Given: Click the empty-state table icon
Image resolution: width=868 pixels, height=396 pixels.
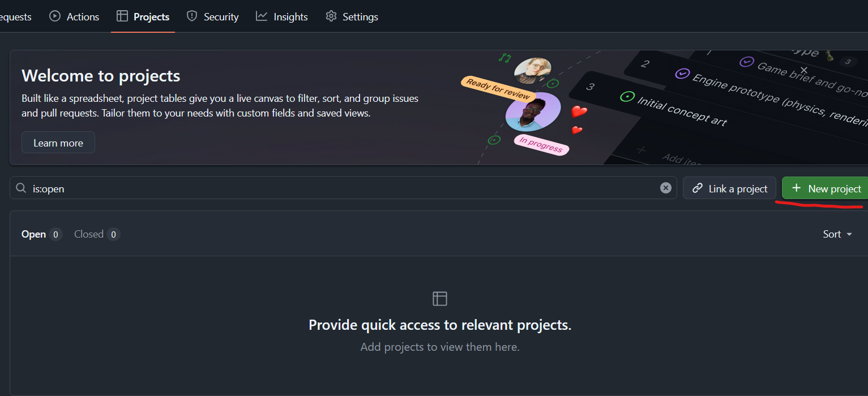Looking at the screenshot, I should (440, 299).
